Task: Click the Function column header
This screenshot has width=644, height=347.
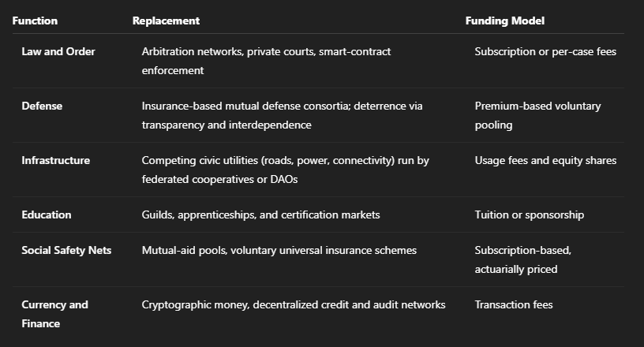Action: (x=35, y=21)
